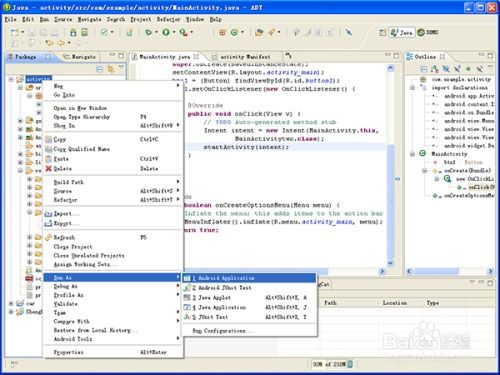This screenshot has width=500, height=375.
Task: Collapse import declarations in Outline
Action: tap(412, 88)
